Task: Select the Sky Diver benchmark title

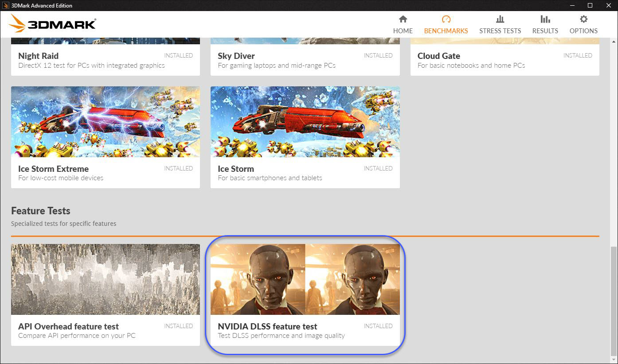Action: tap(236, 56)
